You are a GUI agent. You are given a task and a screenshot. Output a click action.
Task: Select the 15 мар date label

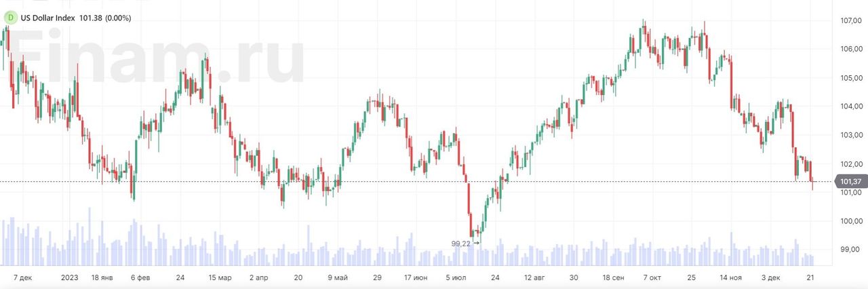coord(220,278)
